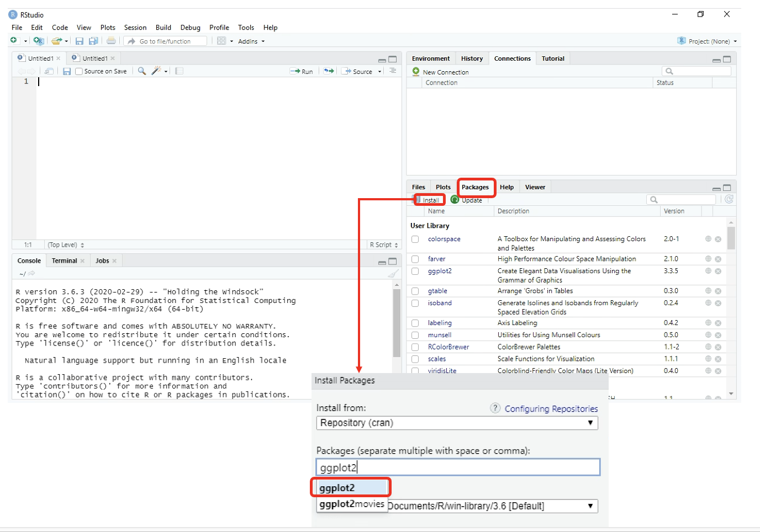Open the Configuring Repositories link

point(551,409)
